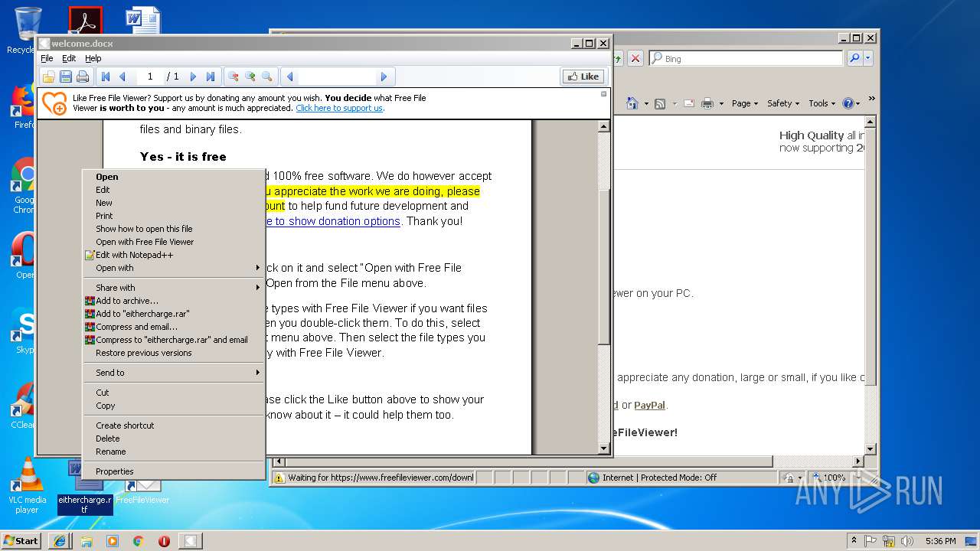Select 'Edit with Notepad++' in the context menu
Image resolution: width=980 pixels, height=551 pixels.
[x=173, y=255]
